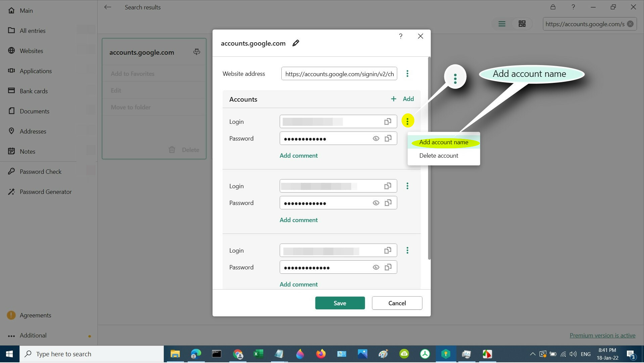Open Password Generator tool
The width and height of the screenshot is (644, 363).
click(x=40, y=192)
